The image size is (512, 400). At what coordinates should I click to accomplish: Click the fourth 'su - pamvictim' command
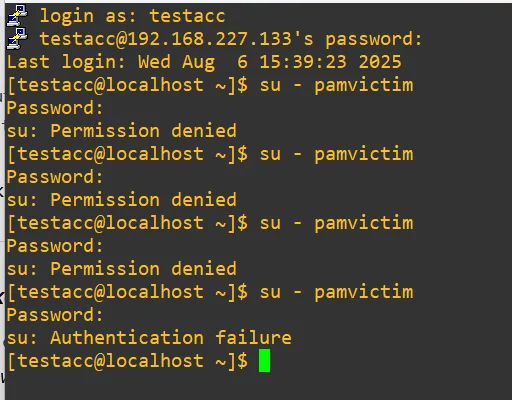[336, 292]
